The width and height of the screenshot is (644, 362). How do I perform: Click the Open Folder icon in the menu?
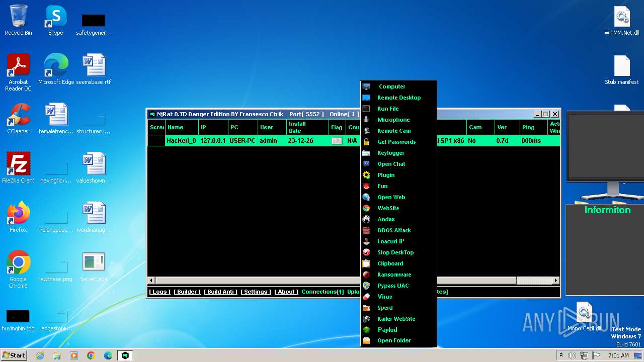[366, 340]
